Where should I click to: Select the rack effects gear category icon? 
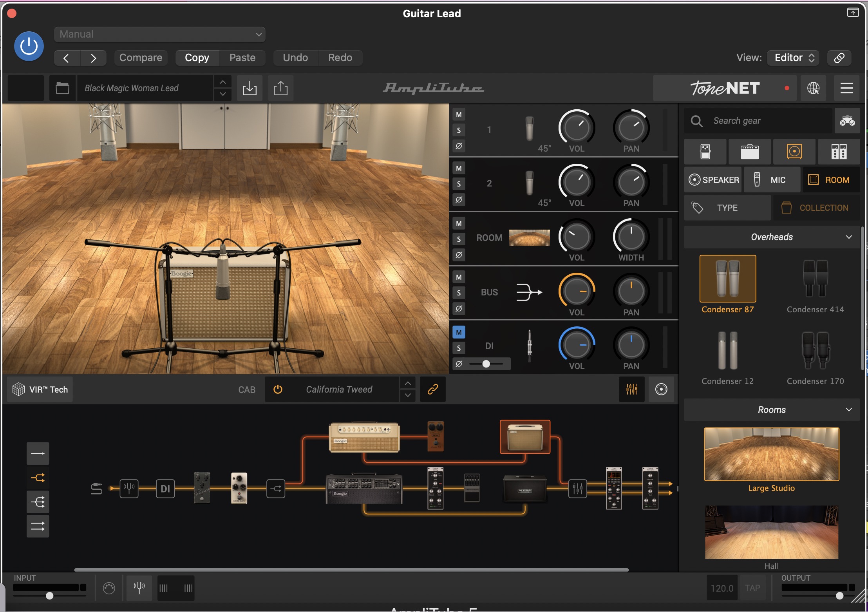tap(839, 152)
